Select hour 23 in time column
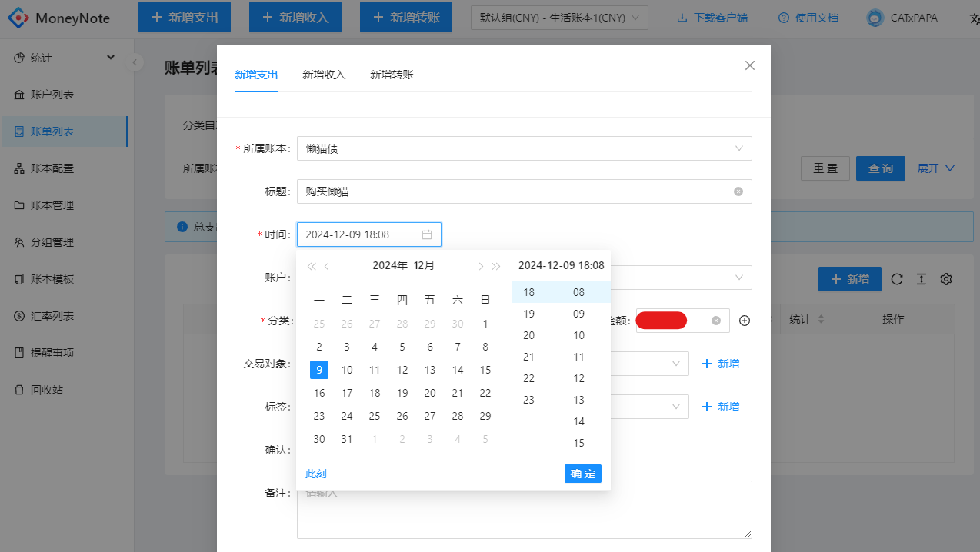Screen dimensions: 980x552 [x=536, y=400]
